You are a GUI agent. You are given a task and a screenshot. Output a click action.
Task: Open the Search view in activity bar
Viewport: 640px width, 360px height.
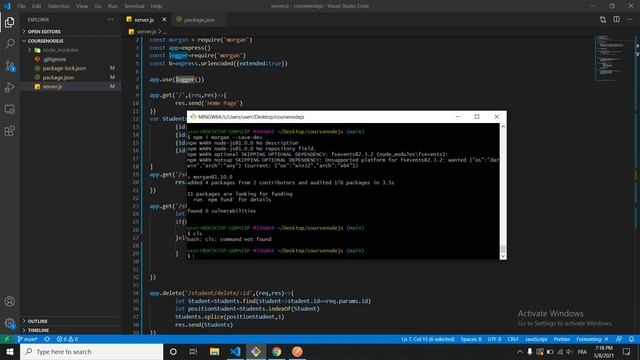pos(10,44)
